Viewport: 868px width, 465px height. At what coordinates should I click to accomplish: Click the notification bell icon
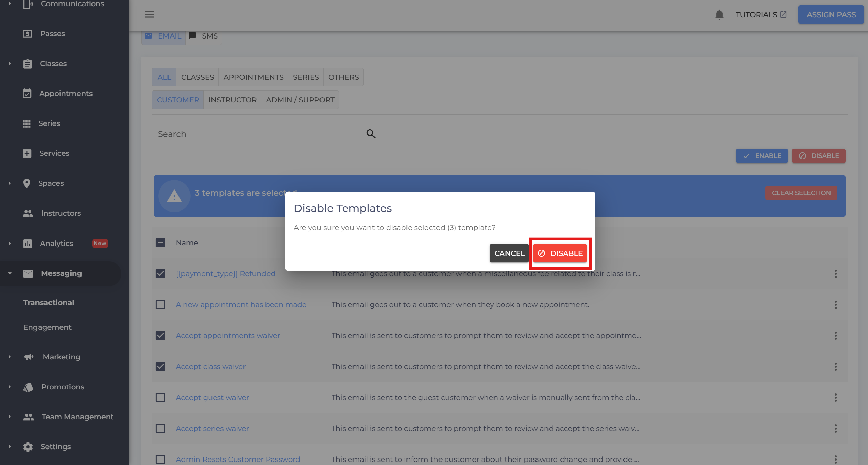pyautogui.click(x=719, y=14)
